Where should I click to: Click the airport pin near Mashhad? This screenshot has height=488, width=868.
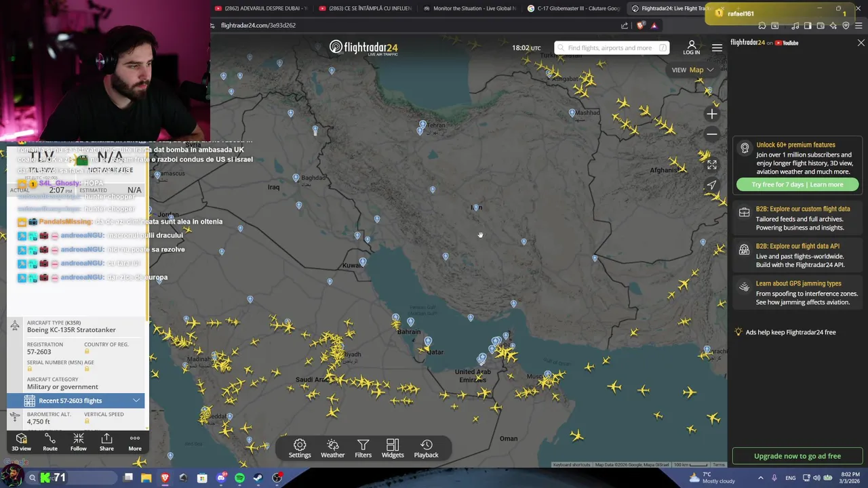click(x=572, y=113)
